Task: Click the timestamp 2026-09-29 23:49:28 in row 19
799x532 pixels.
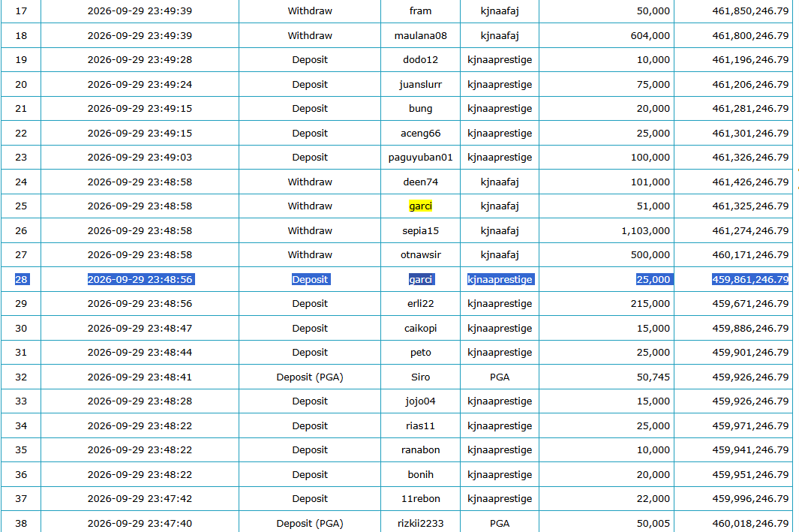Action: click(x=140, y=59)
